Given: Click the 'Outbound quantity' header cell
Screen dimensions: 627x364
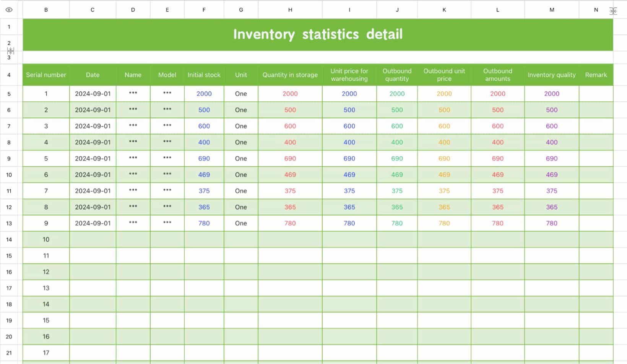Looking at the screenshot, I should pyautogui.click(x=397, y=75).
